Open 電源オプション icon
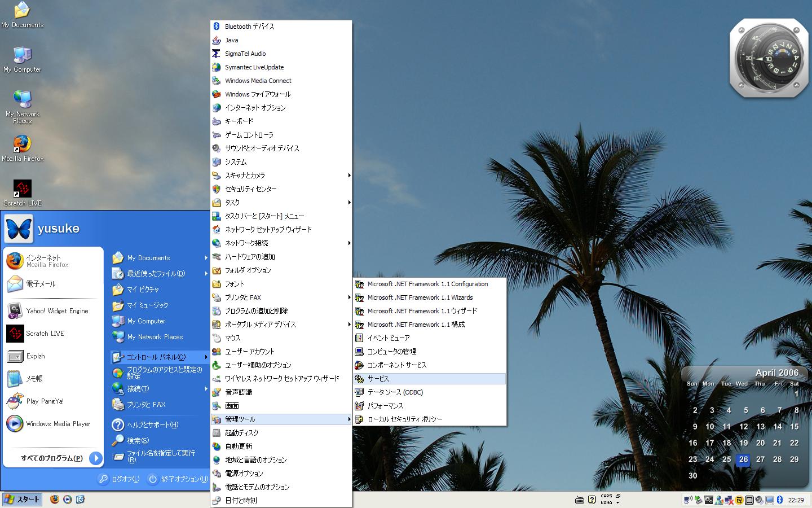Viewport: 812px width, 508px height. 216,474
